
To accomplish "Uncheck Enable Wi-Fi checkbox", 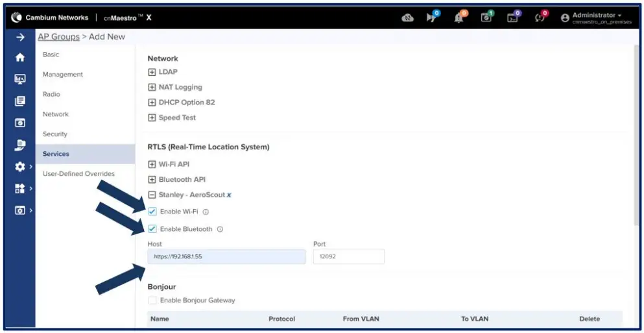I will point(152,212).
